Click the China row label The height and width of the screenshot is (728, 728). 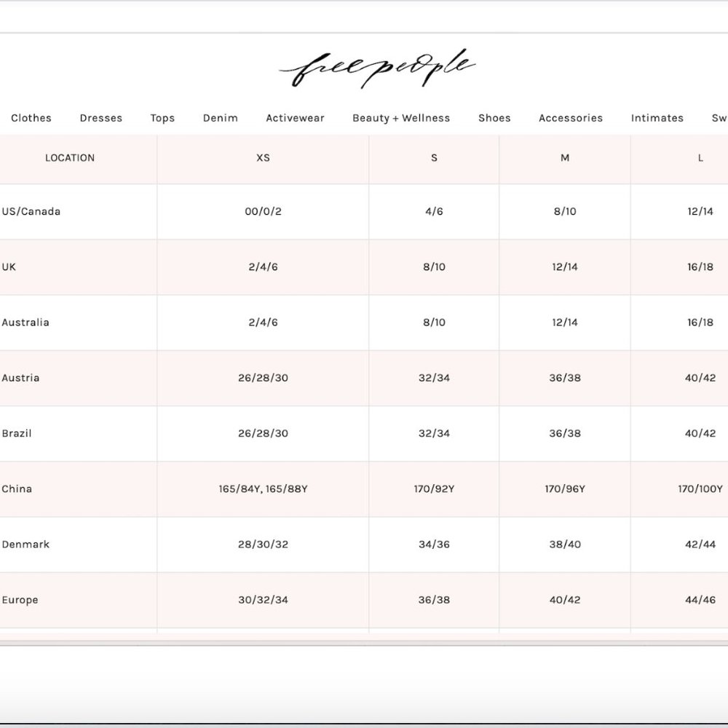click(x=17, y=489)
